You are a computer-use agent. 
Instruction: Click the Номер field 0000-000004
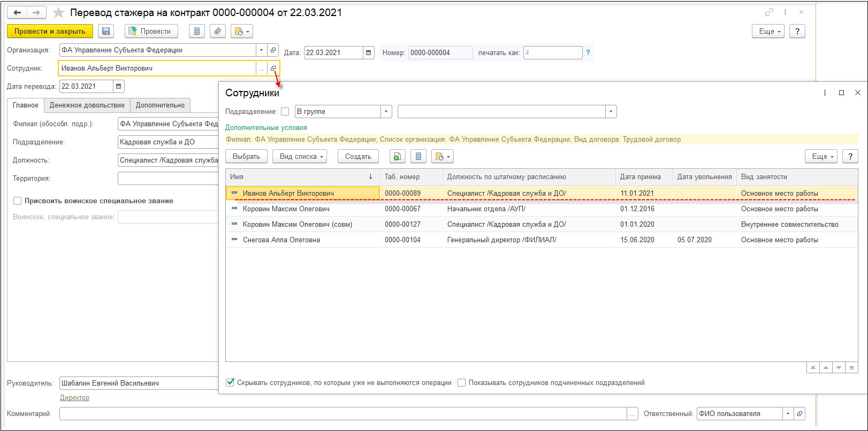440,52
